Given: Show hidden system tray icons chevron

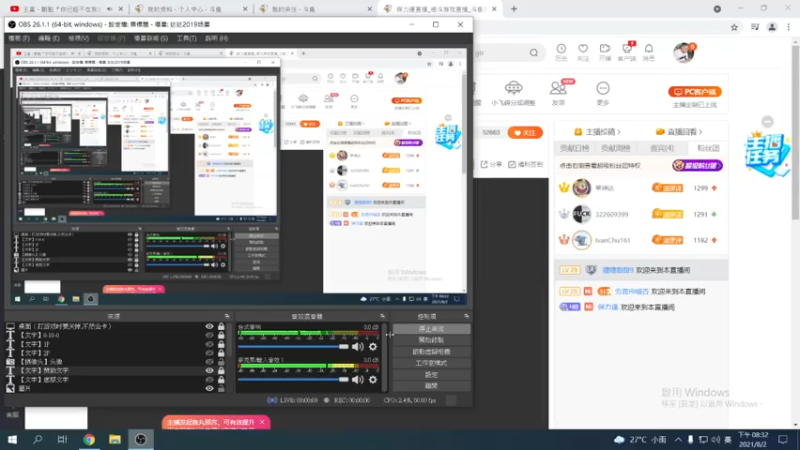Looking at the screenshot, I should 678,440.
